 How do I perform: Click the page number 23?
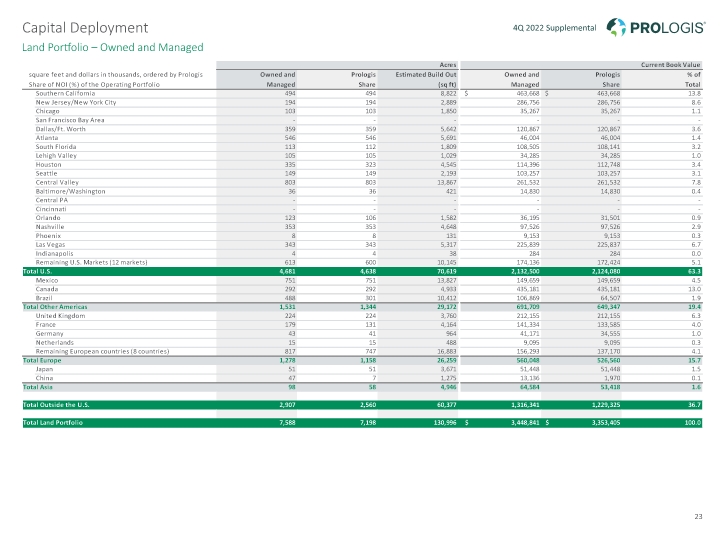[x=696, y=516]
